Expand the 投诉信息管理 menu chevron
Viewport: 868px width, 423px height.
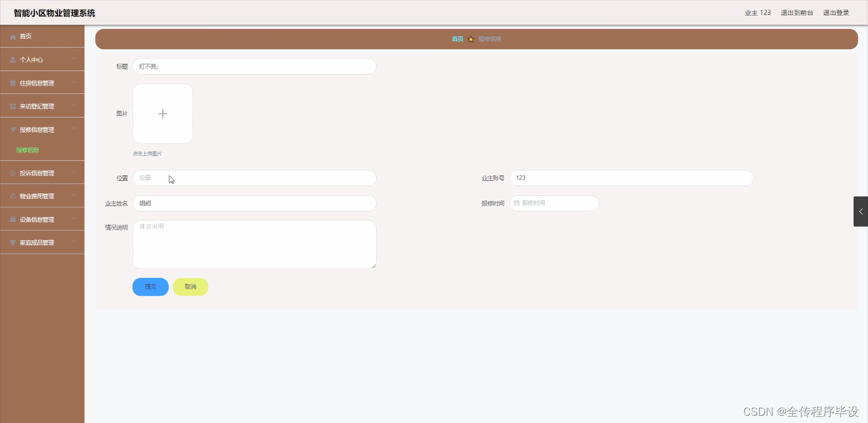pyautogui.click(x=75, y=172)
